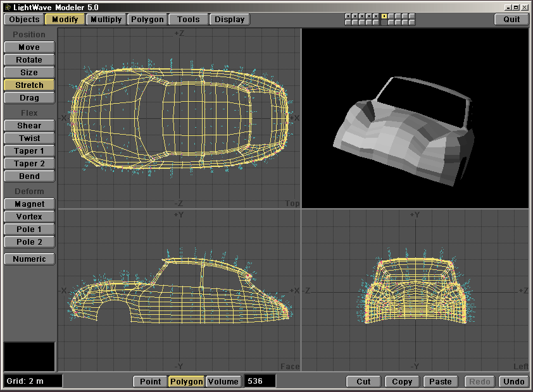
Task: Copy the selected polygons
Action: [x=402, y=381]
